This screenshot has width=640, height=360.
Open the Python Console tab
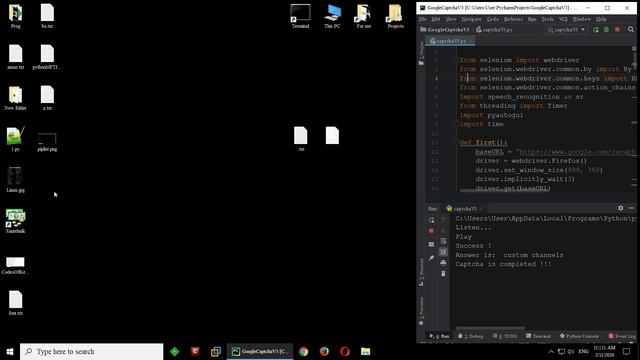(x=579, y=336)
